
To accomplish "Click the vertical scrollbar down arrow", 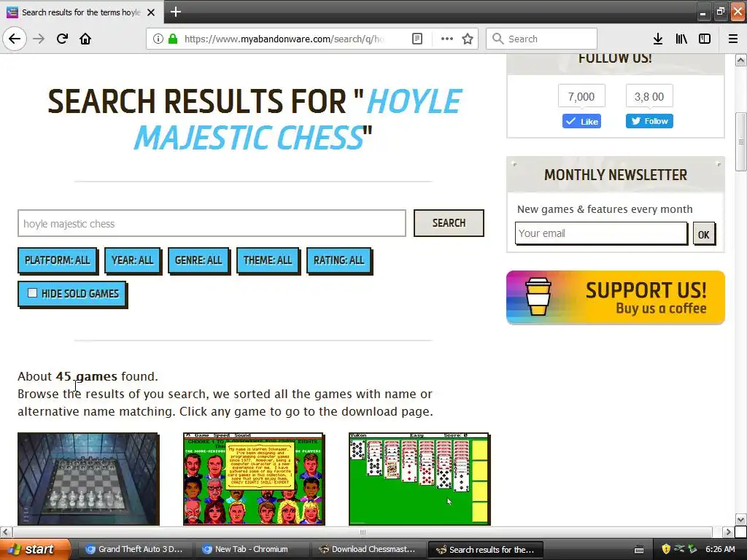I will click(741, 519).
